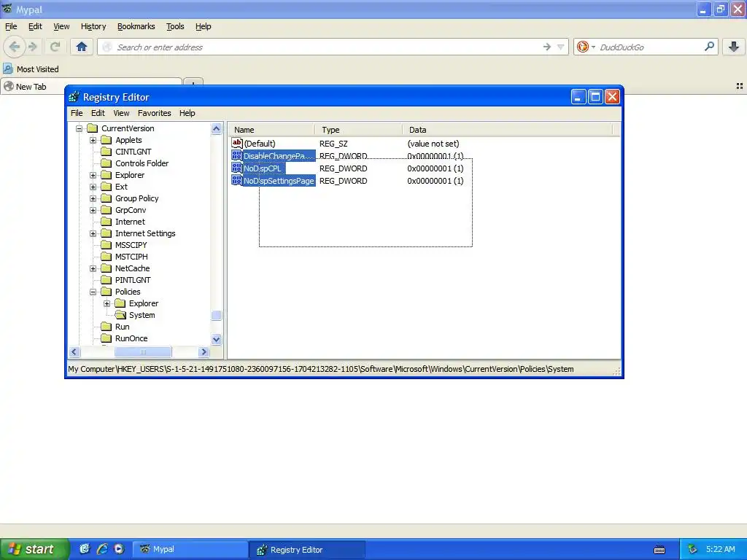Click tree vertical scrollbar up arrow
This screenshot has height=560, width=747.
pos(216,128)
